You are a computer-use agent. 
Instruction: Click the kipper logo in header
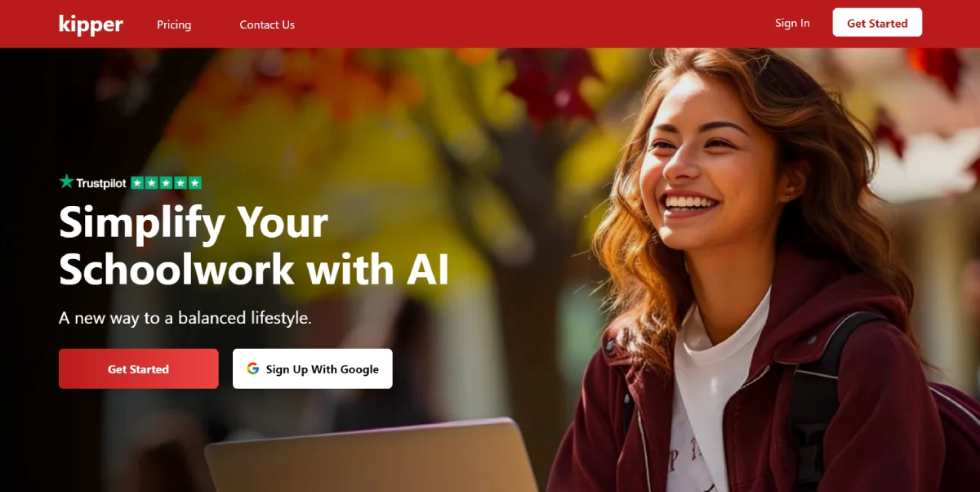[x=91, y=25]
